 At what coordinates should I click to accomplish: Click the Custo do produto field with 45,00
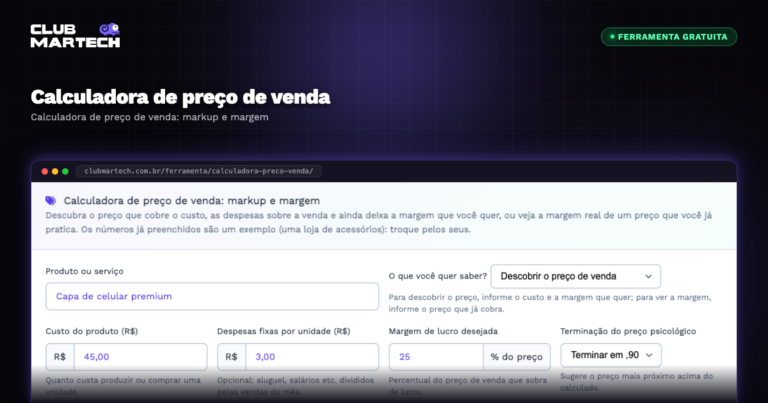coord(141,356)
